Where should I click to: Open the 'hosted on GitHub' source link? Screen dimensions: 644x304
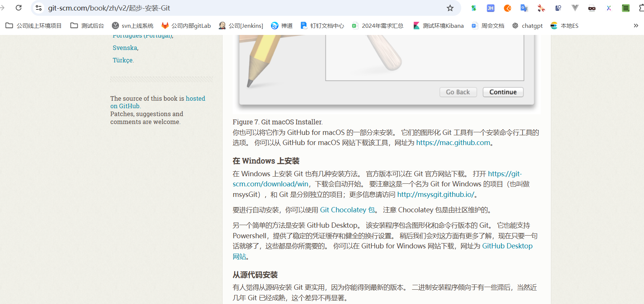point(158,102)
